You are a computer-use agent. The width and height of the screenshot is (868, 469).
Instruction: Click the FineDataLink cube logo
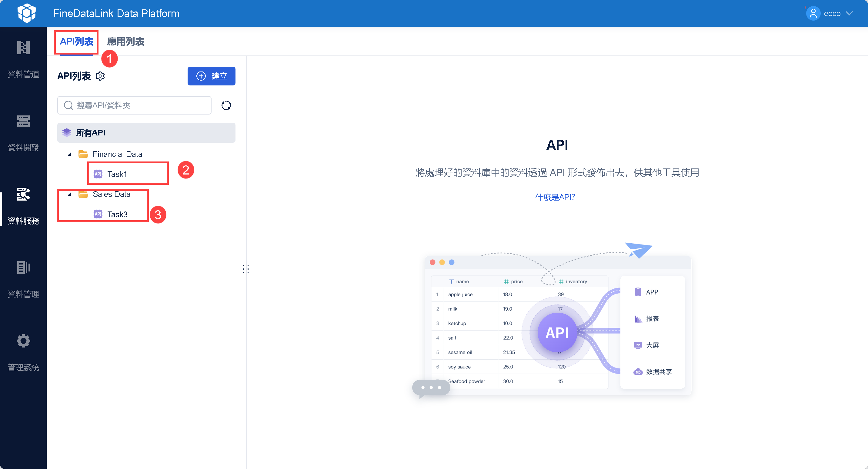tap(27, 13)
